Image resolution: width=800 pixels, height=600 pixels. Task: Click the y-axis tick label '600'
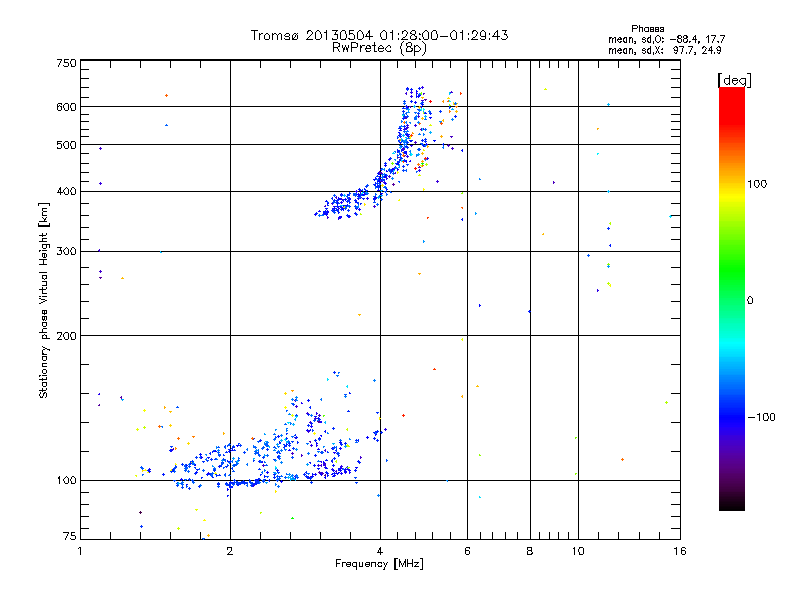(x=67, y=107)
